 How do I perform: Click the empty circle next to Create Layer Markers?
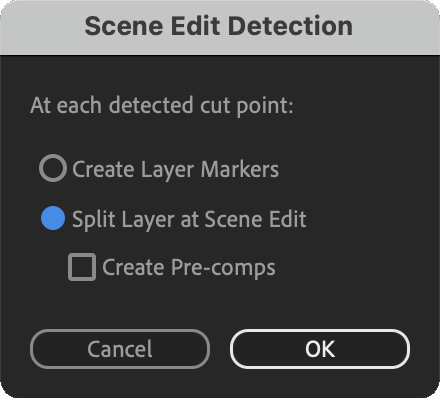(x=53, y=168)
